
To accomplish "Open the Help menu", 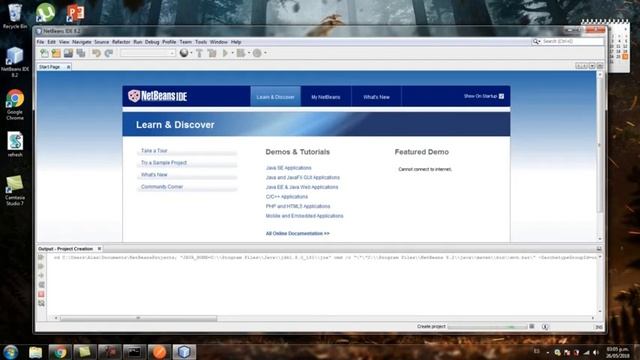I will pyautogui.click(x=236, y=42).
